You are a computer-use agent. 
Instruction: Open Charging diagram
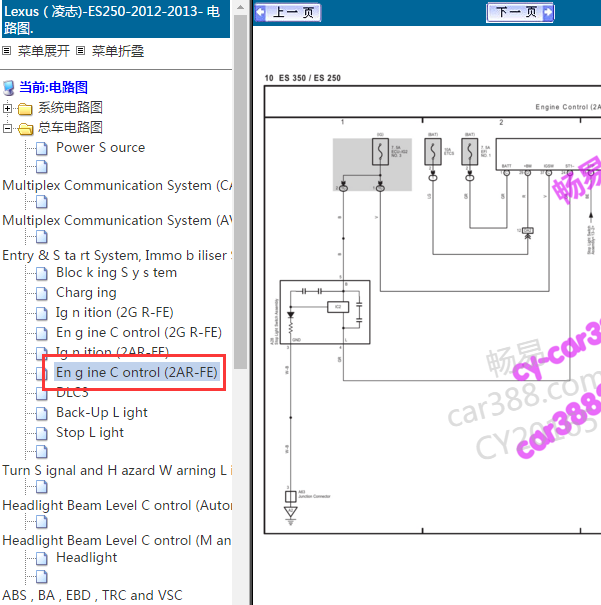point(86,292)
